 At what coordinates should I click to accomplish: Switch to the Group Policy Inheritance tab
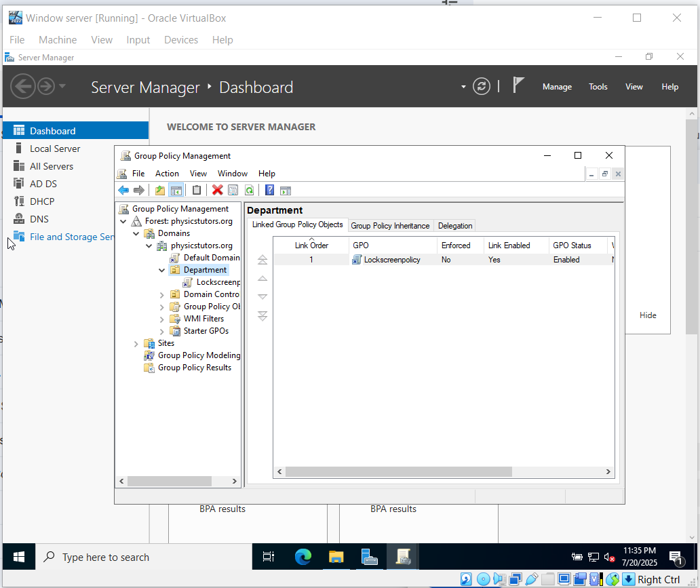[390, 225]
